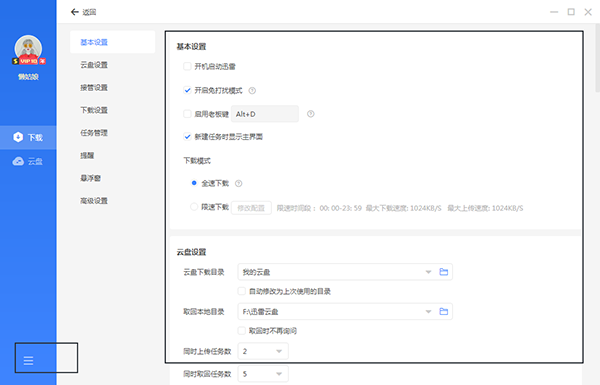
Task: Check 取回时不再询问 option
Action: 241,331
